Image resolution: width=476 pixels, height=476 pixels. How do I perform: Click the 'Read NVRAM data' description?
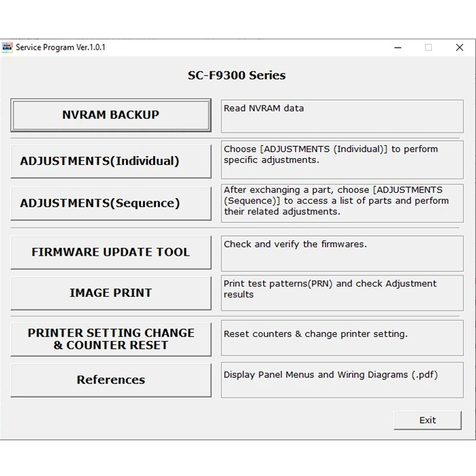(264, 108)
